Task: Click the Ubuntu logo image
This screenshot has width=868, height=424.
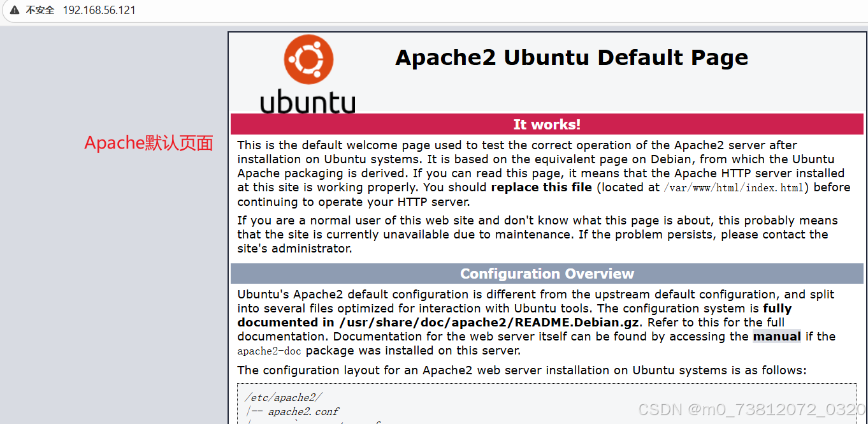Action: (308, 74)
